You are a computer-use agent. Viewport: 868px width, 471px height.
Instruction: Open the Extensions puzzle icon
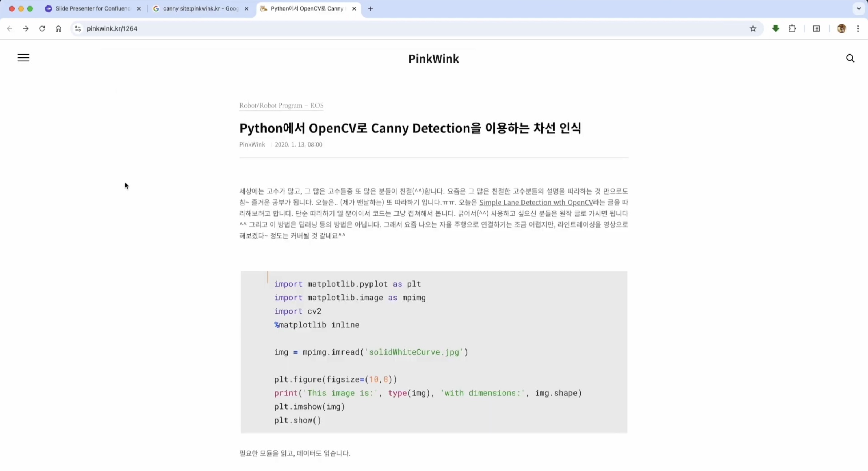tap(792, 28)
